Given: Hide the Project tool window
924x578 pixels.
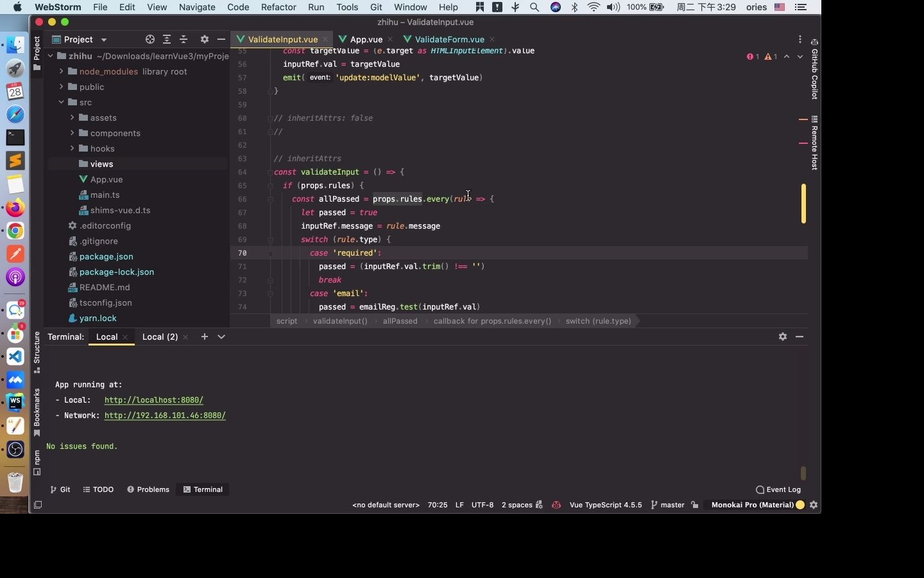Looking at the screenshot, I should click(x=221, y=39).
